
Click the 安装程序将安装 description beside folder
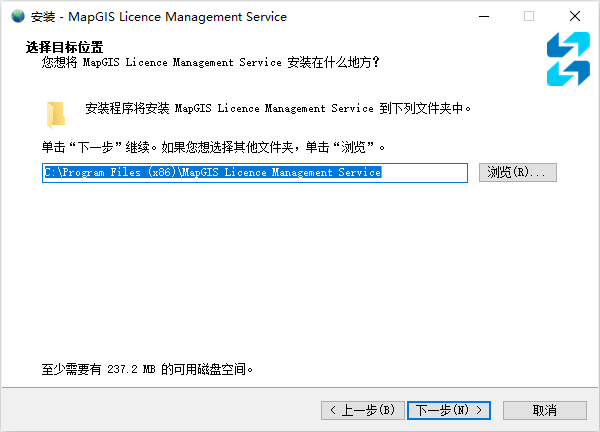[277, 108]
